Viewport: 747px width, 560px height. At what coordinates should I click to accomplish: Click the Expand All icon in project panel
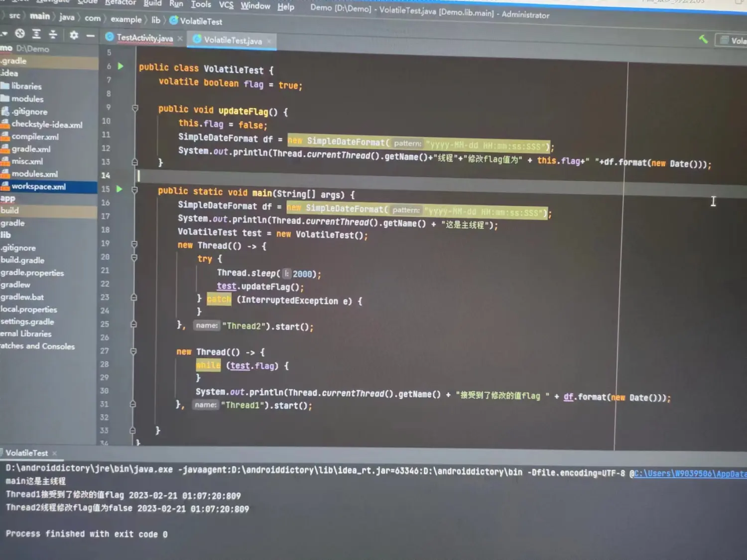tap(36, 34)
